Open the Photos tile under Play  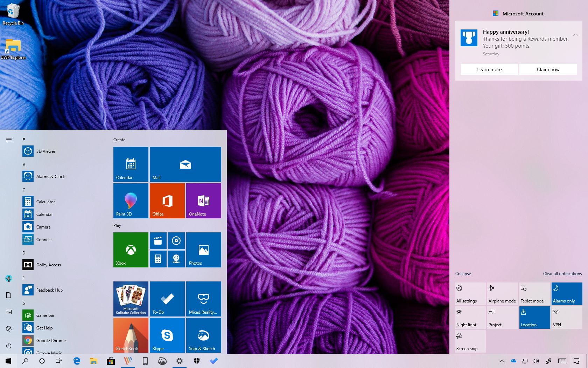[203, 250]
